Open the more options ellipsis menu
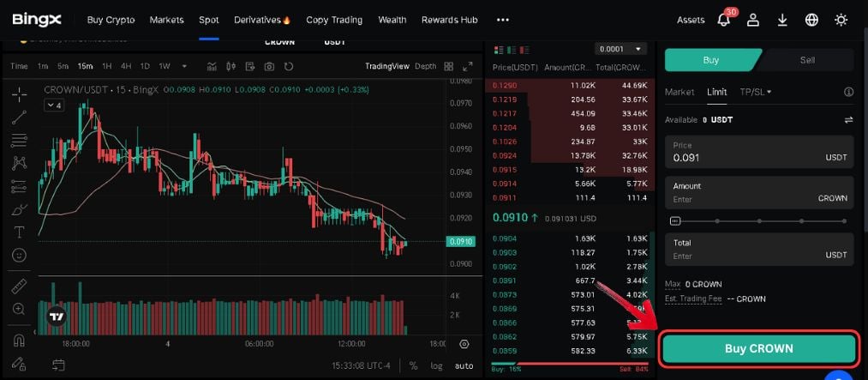This screenshot has height=380, width=868. click(503, 20)
